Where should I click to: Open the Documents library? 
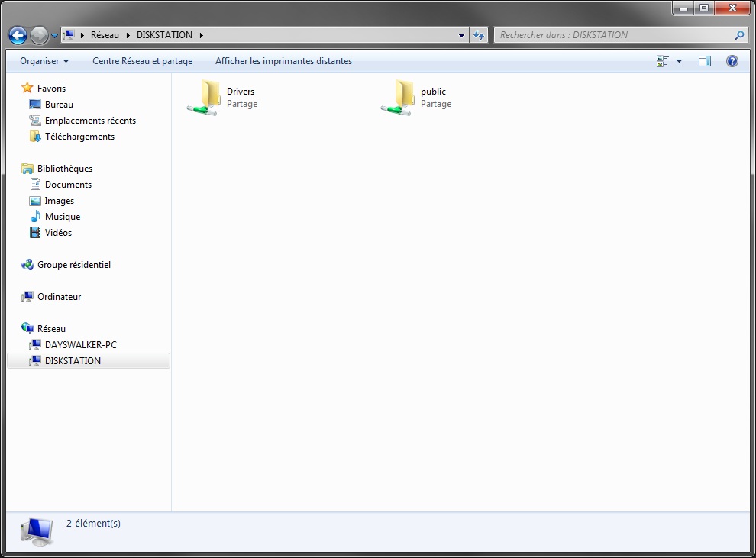coord(68,185)
